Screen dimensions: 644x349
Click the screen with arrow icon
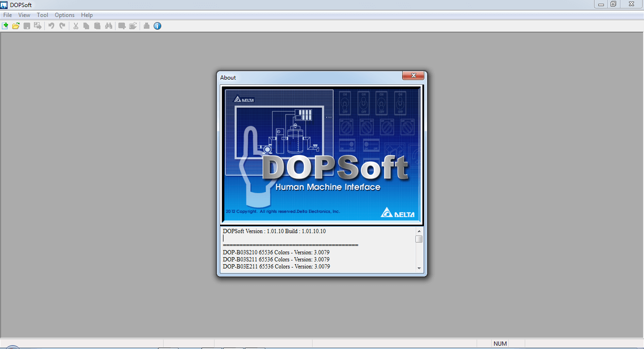pos(133,26)
